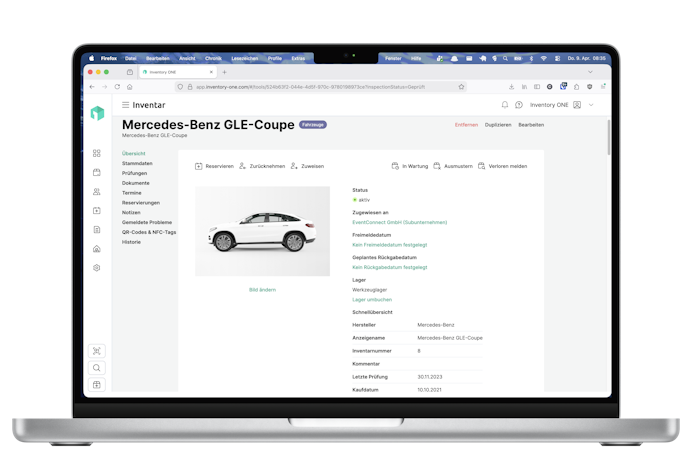Click the address bar URL

pos(310,87)
